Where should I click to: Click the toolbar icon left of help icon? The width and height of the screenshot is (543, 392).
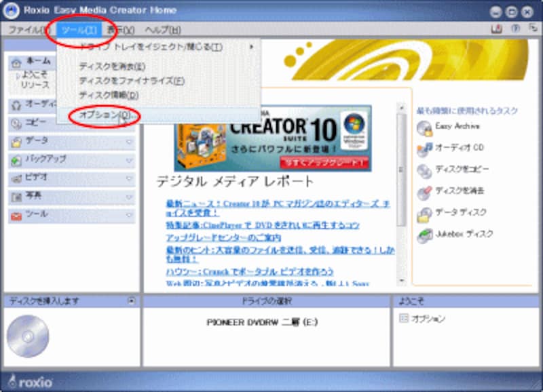point(497,28)
